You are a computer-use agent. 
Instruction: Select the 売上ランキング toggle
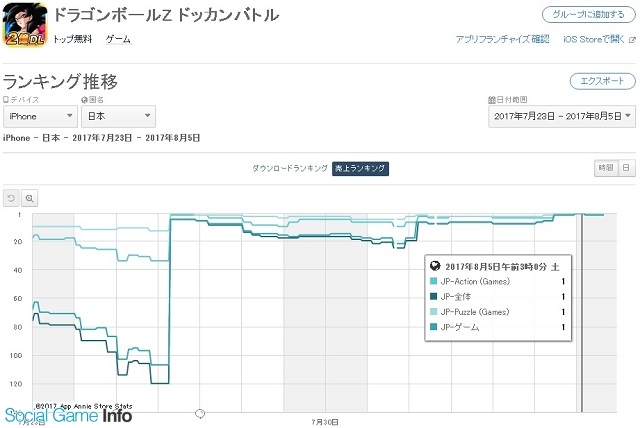[x=360, y=168]
